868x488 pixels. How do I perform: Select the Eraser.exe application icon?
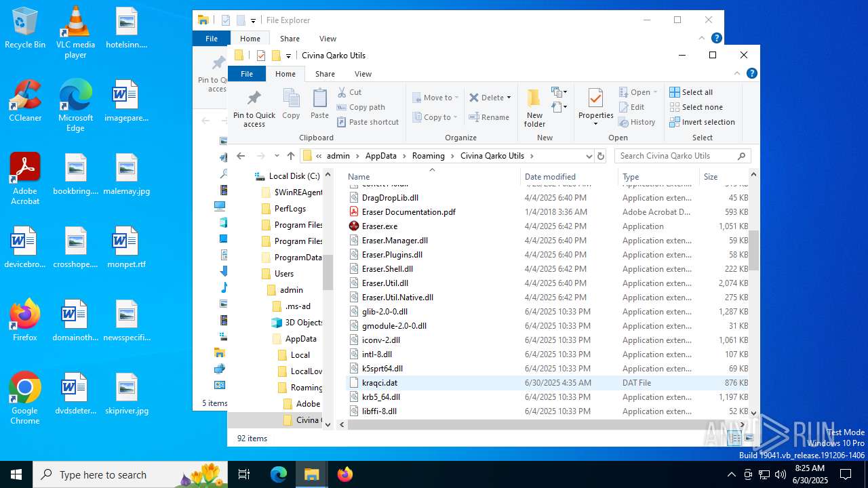coord(354,226)
